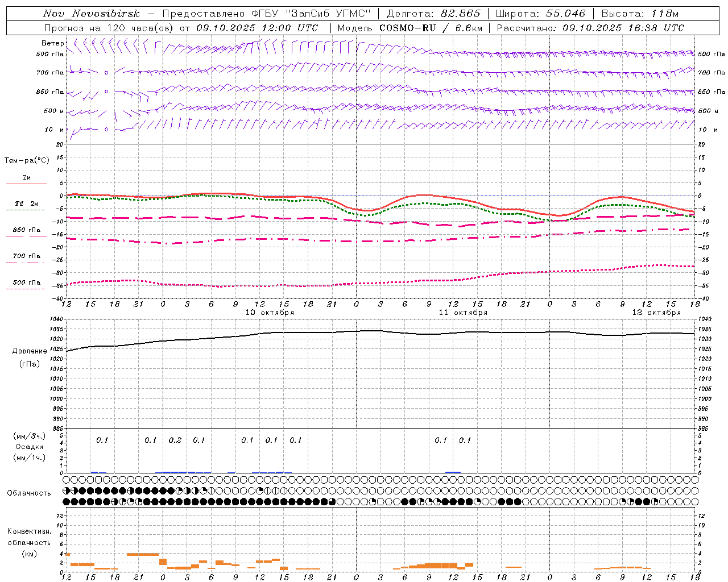The image size is (728, 582).
Task: Click the Высота: 118м value
Action: coord(640,14)
